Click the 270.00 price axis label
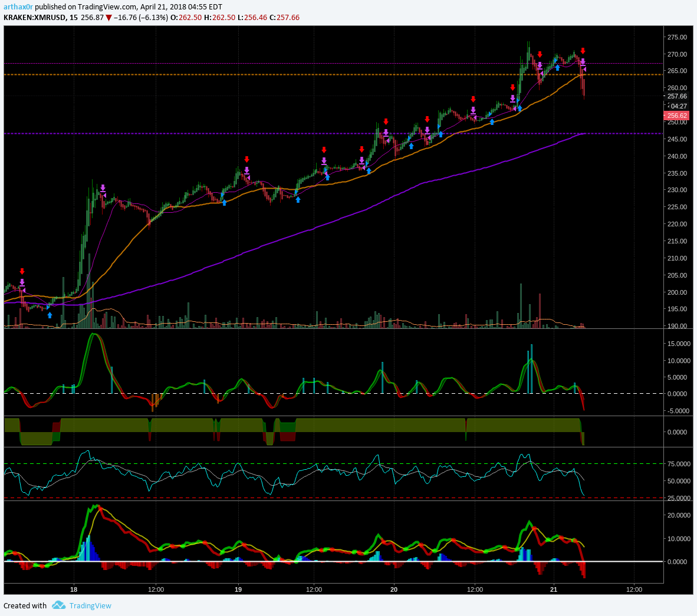The height and width of the screenshot is (616, 697). click(678, 54)
